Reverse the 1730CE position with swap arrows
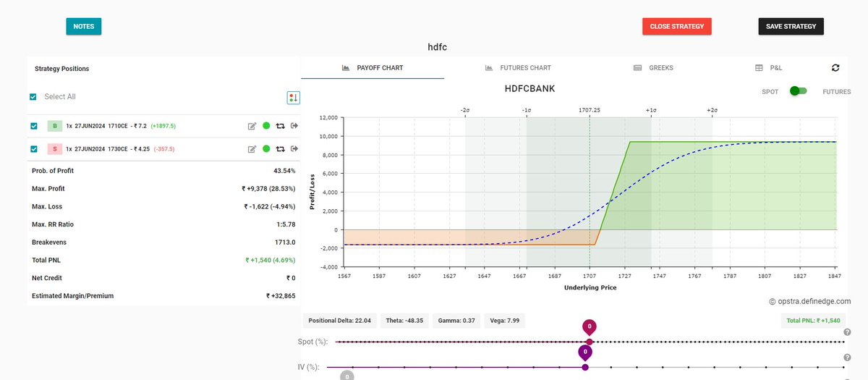Image resolution: width=868 pixels, height=380 pixels. coord(281,149)
